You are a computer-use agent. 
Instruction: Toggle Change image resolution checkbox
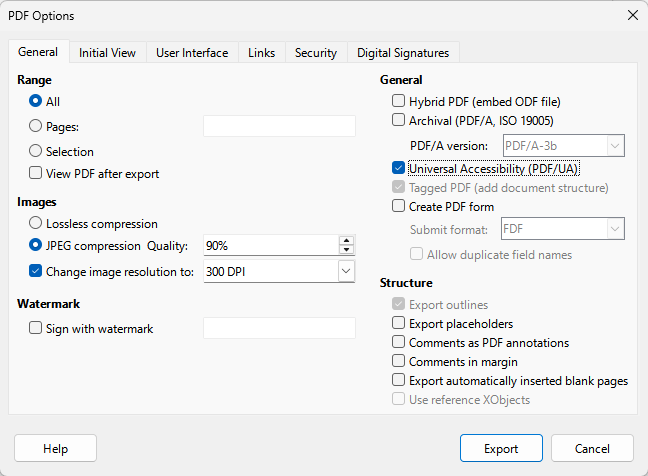(36, 271)
